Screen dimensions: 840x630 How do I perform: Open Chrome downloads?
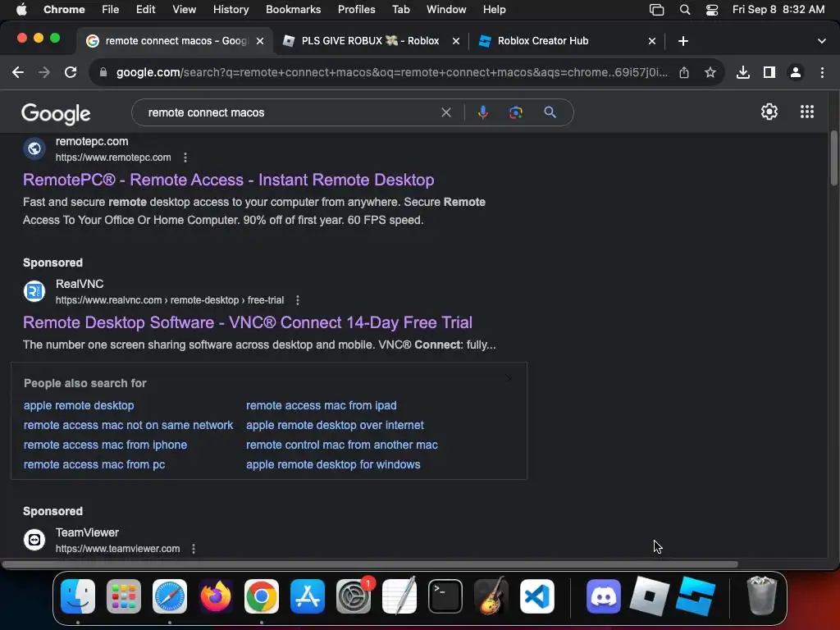(743, 72)
